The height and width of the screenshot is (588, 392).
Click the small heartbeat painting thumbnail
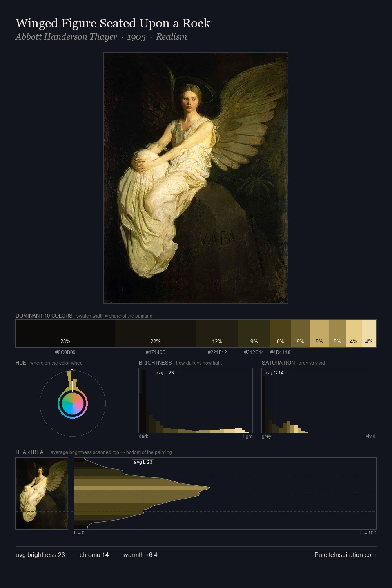[42, 494]
